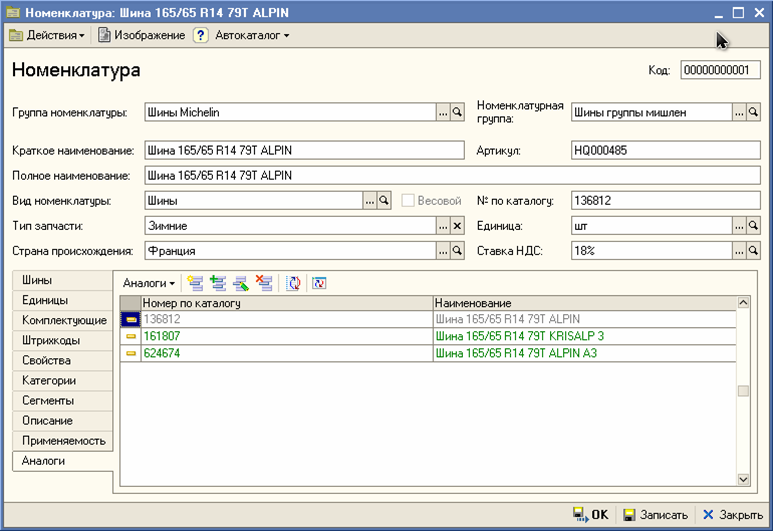Click ellipsis selector for Ставка НДС

pos(739,251)
